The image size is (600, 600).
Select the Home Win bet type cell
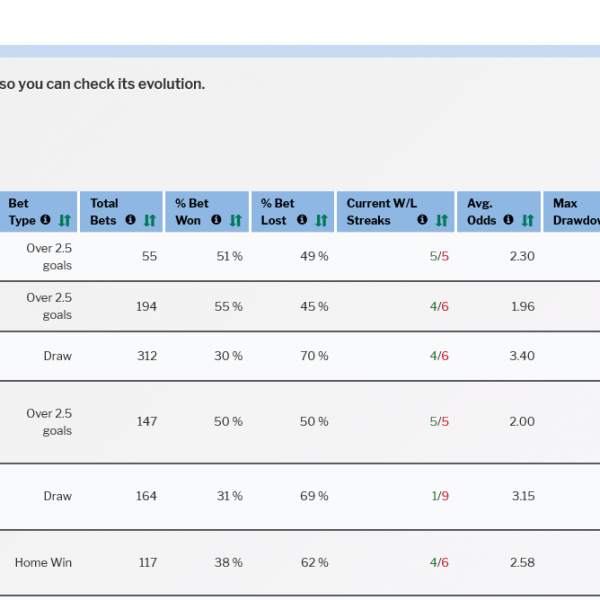coord(43,563)
